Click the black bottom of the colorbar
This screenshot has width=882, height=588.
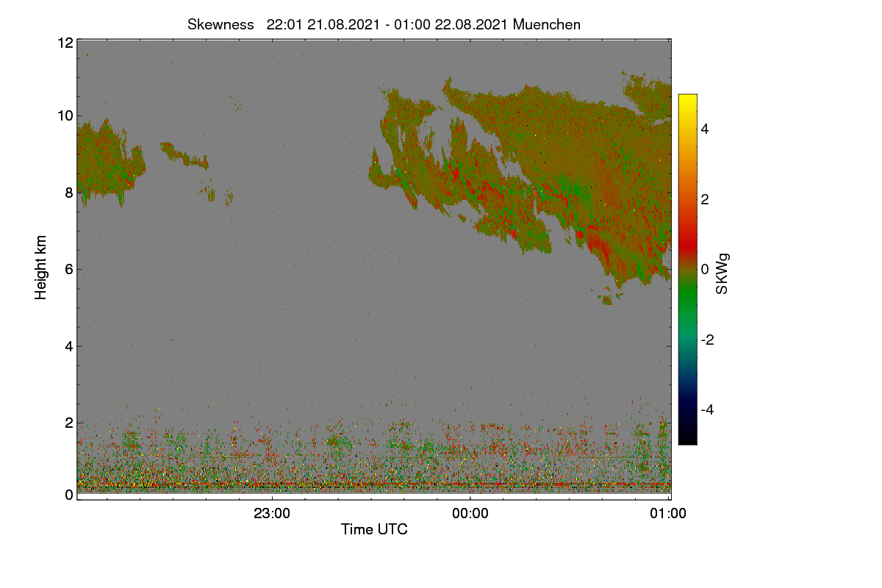[687, 438]
